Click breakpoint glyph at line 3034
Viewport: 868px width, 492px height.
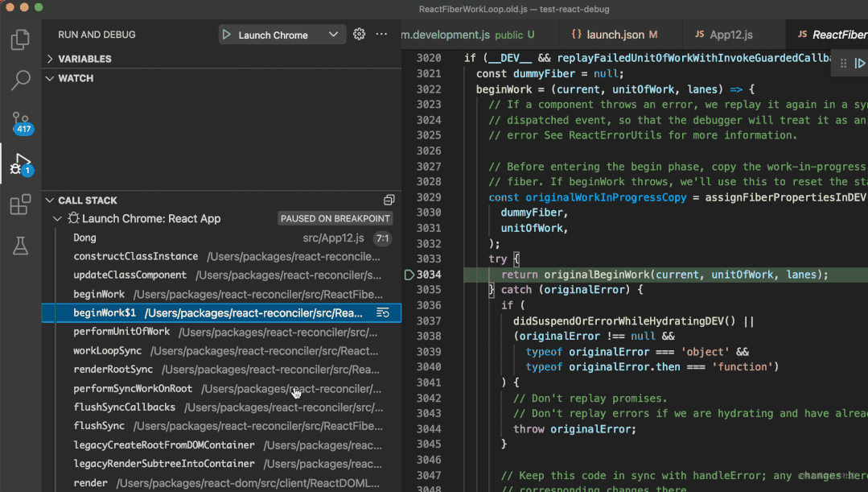pos(409,275)
